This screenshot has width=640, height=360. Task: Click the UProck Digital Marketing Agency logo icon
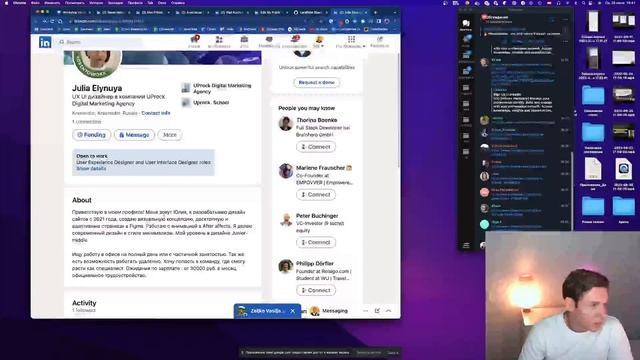186,88
